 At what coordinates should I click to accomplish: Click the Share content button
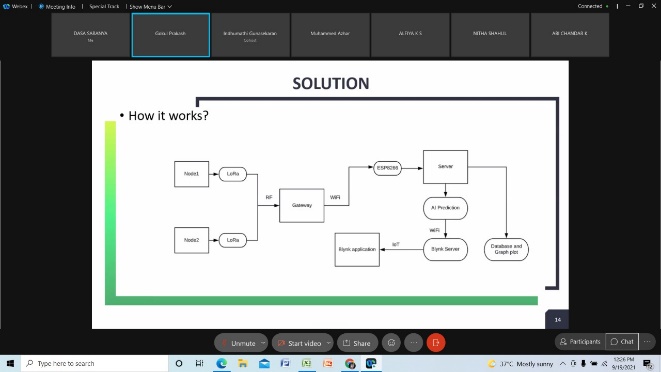point(357,343)
